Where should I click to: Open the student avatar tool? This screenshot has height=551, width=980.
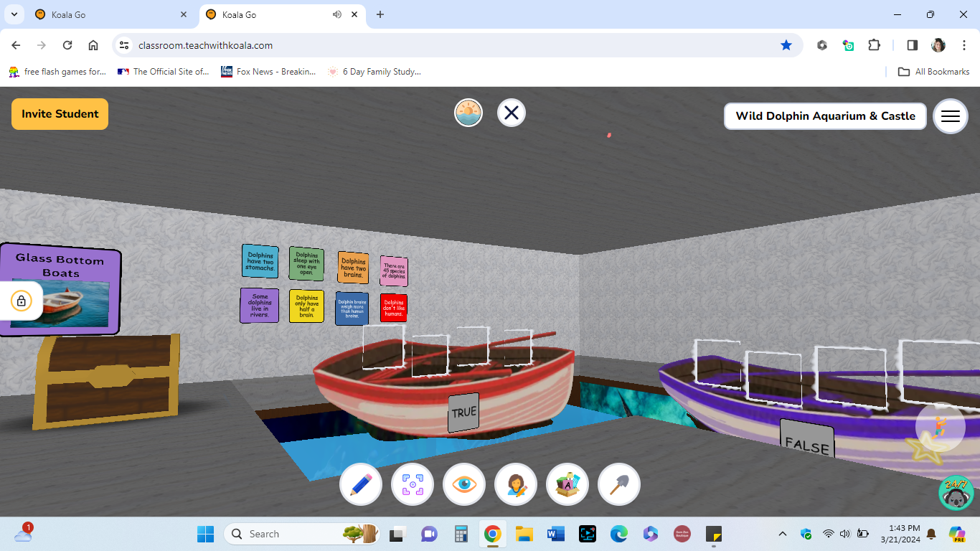pyautogui.click(x=515, y=484)
